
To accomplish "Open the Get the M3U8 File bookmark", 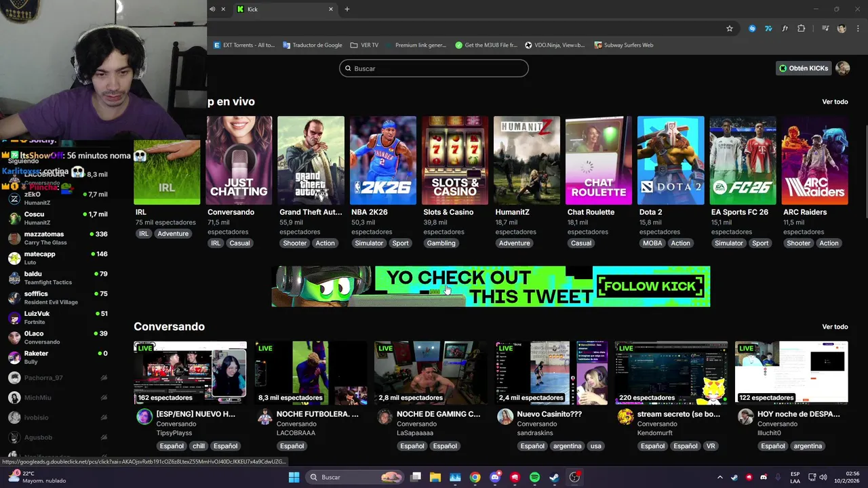I will (x=486, y=45).
